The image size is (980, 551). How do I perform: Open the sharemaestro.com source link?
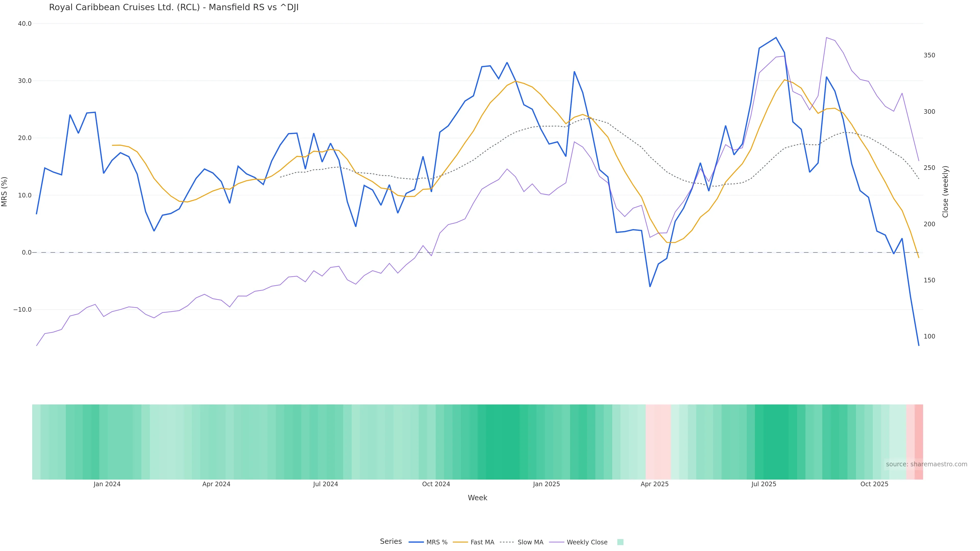pos(926,464)
